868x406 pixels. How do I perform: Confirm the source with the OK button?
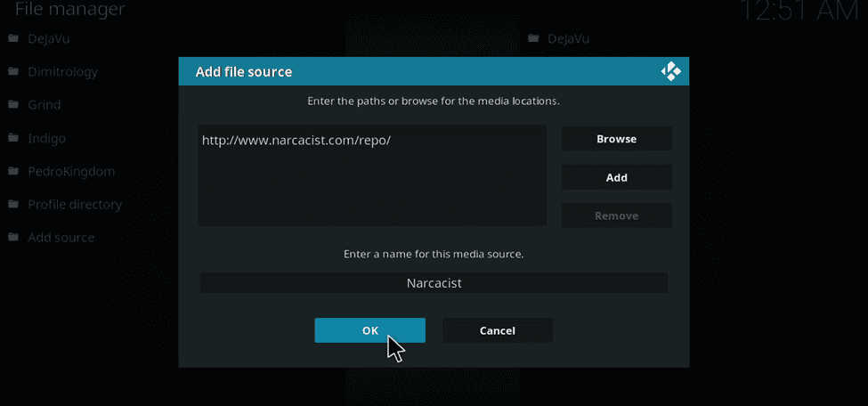tap(369, 330)
